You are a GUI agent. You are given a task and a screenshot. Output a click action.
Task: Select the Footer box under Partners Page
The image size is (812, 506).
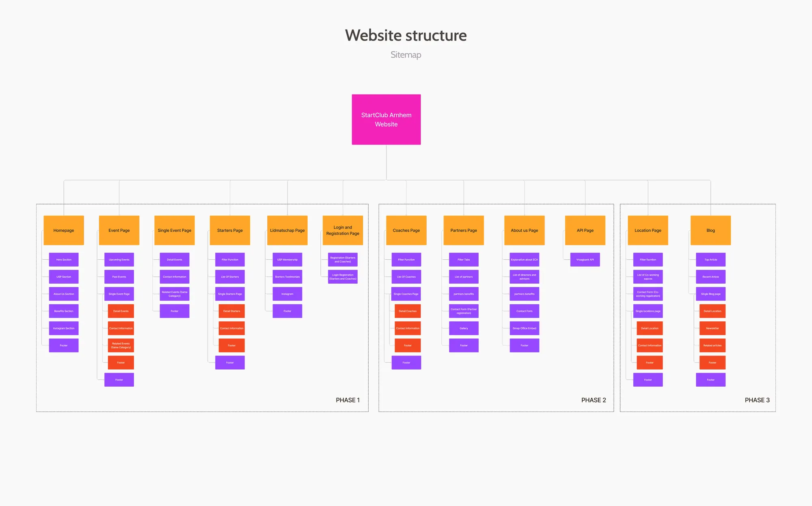[464, 345]
